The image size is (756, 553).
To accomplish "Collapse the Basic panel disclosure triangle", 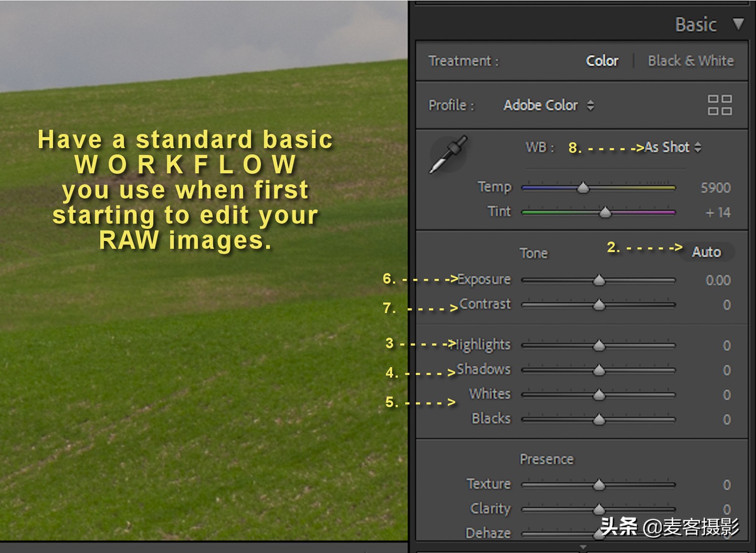I will click(739, 23).
